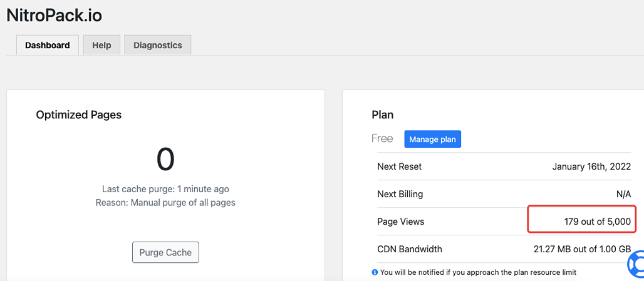Click the '179 out of 5,000' value

pyautogui.click(x=597, y=222)
